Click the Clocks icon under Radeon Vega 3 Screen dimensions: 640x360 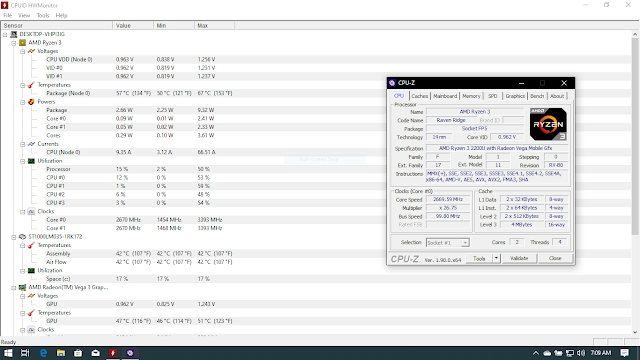(x=31, y=329)
